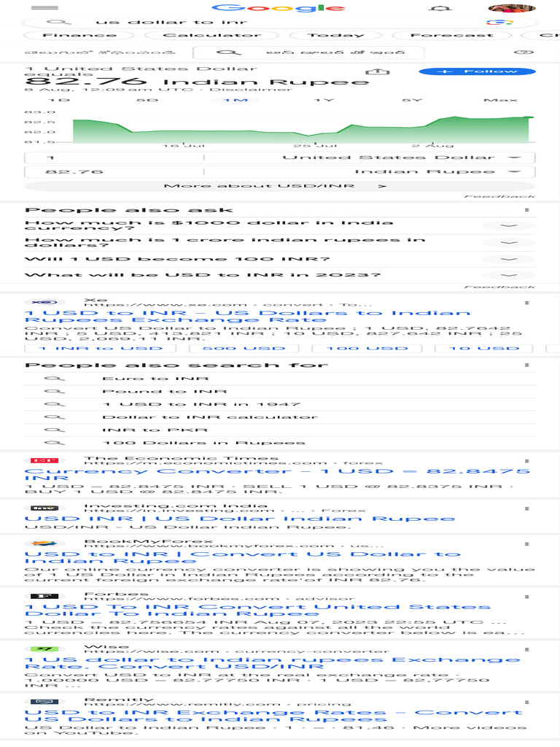Tap the notifications bell icon
The image size is (560, 747).
[440, 8]
